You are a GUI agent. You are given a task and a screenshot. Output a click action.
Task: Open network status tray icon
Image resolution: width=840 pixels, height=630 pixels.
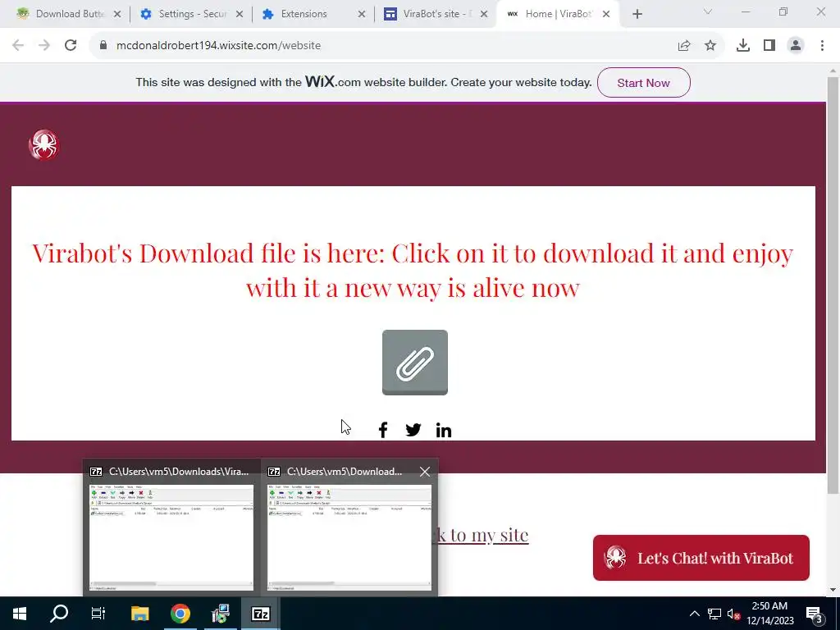[x=714, y=614]
